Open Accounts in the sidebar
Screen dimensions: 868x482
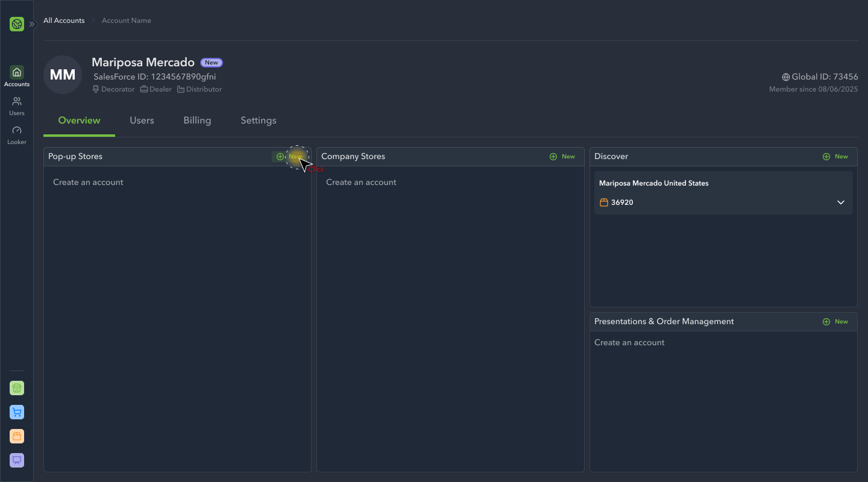pos(17,77)
